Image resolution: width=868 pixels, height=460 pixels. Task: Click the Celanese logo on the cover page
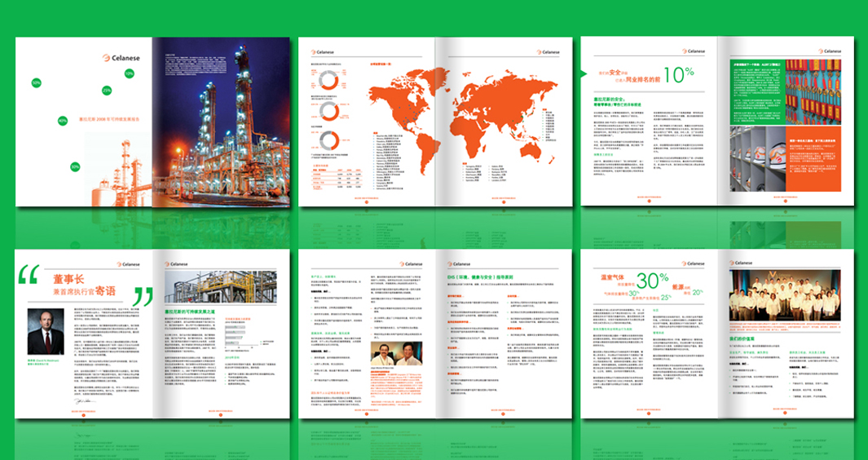click(x=122, y=57)
